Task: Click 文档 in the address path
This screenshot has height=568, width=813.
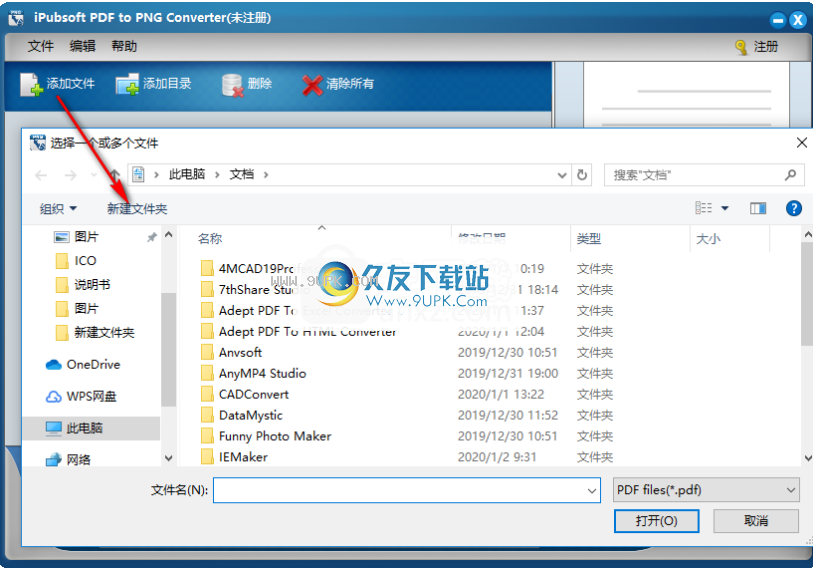Action: click(x=242, y=174)
